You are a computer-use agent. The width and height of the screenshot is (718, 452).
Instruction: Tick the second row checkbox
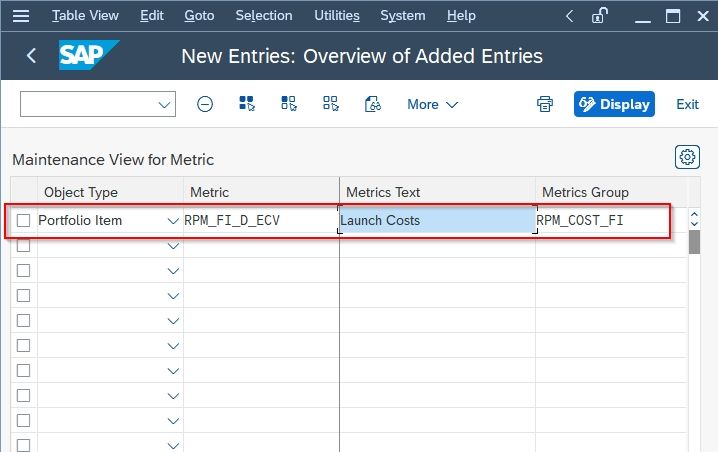(23, 245)
